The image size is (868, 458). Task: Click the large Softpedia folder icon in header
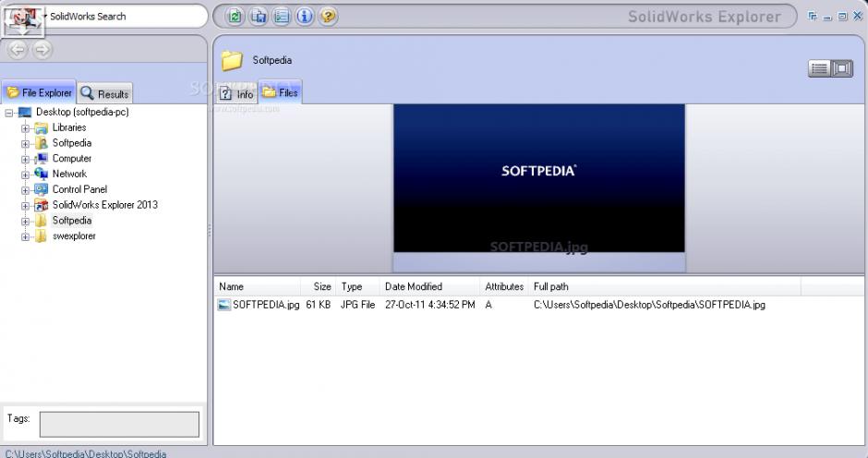(x=232, y=60)
